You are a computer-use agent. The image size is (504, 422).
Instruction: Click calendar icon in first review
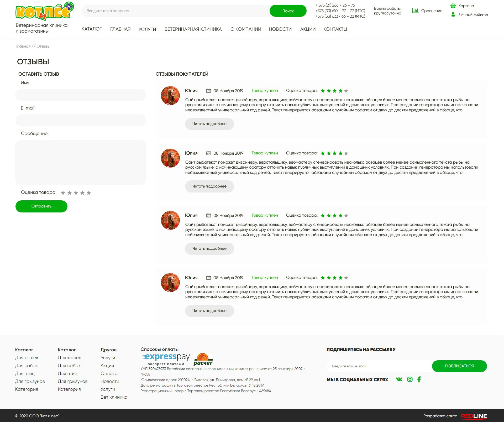208,91
